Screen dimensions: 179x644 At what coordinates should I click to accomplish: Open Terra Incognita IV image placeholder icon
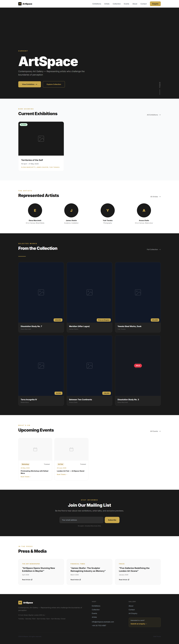coord(41,366)
